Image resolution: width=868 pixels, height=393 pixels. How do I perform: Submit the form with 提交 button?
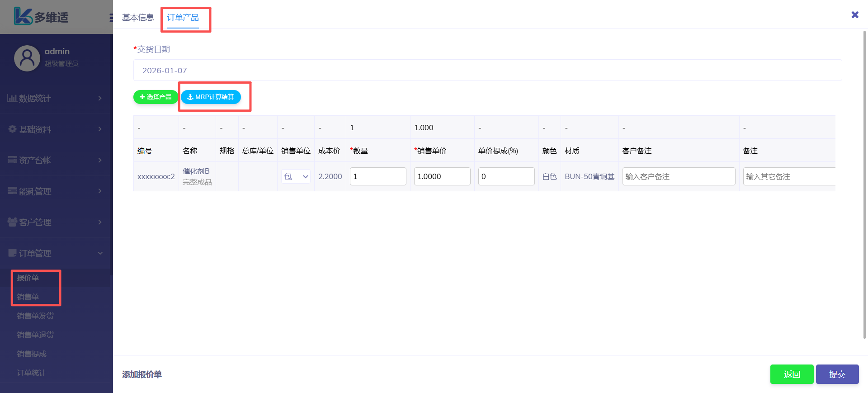coord(837,374)
